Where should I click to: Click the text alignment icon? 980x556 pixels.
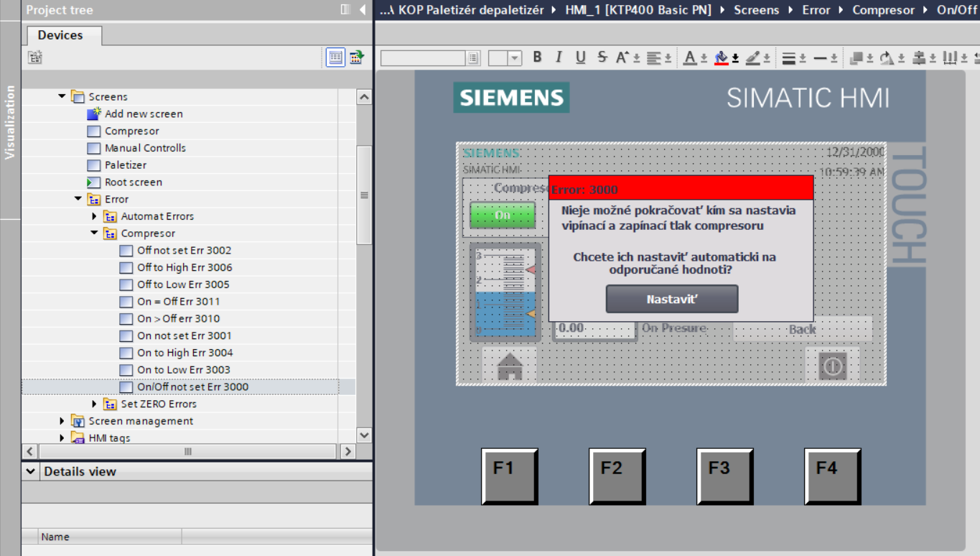(653, 57)
